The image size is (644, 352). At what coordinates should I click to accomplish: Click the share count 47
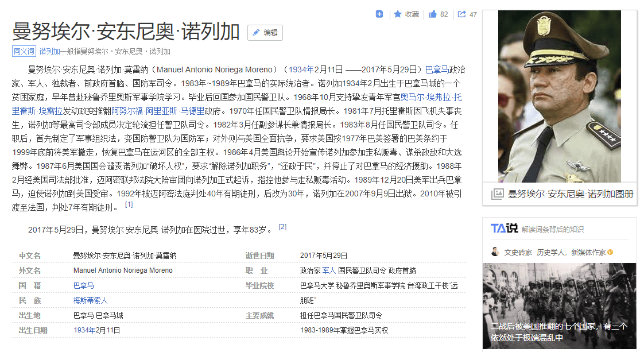click(473, 15)
